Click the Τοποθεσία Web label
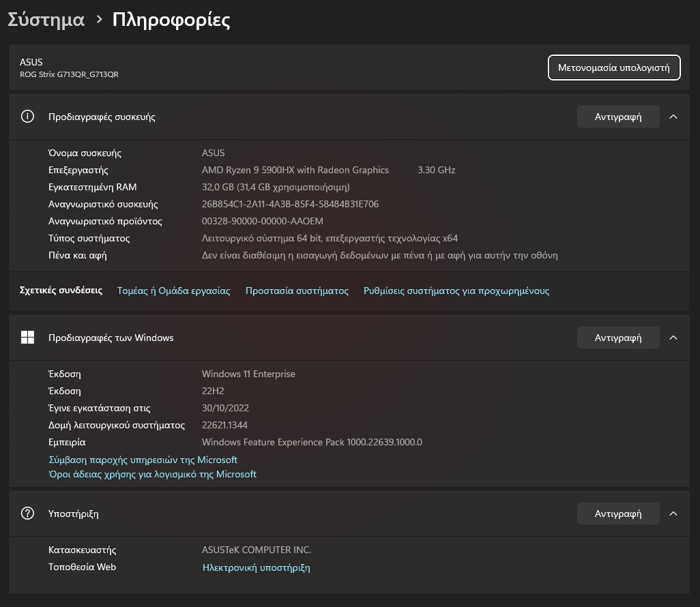700x607 pixels. coord(82,567)
